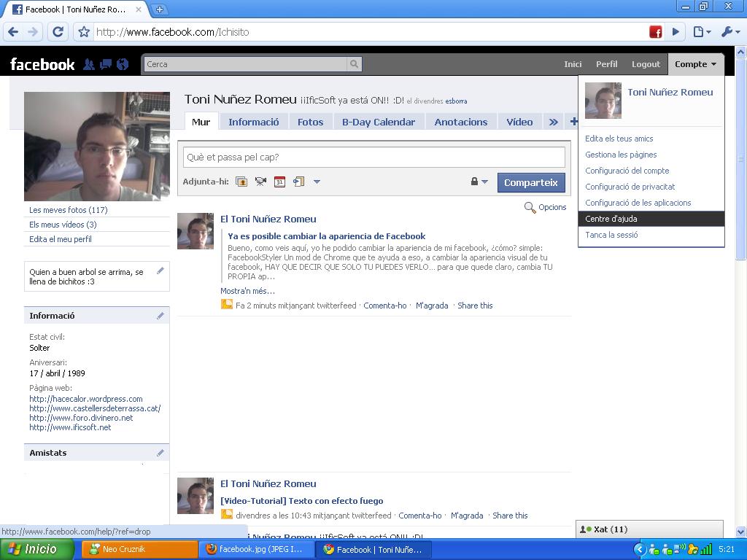Screen dimensions: 747x560
Task: Open the friend requests icon
Action: pyautogui.click(x=88, y=64)
